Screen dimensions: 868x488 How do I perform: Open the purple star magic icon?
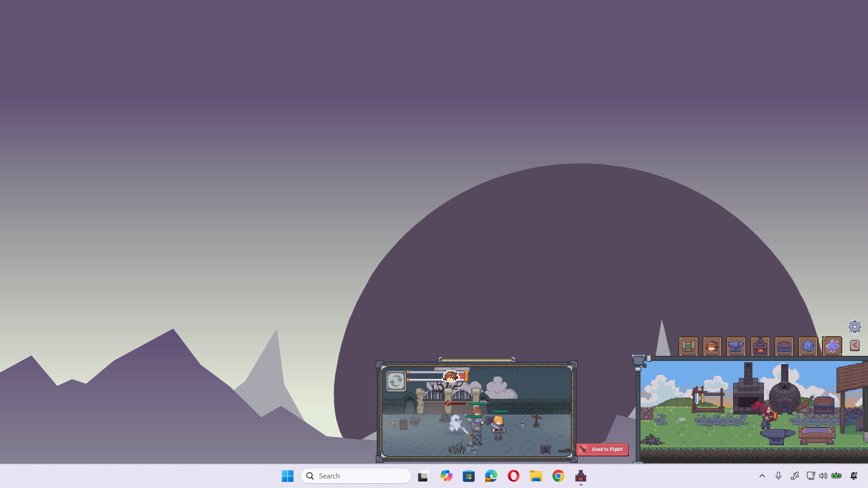coord(832,346)
